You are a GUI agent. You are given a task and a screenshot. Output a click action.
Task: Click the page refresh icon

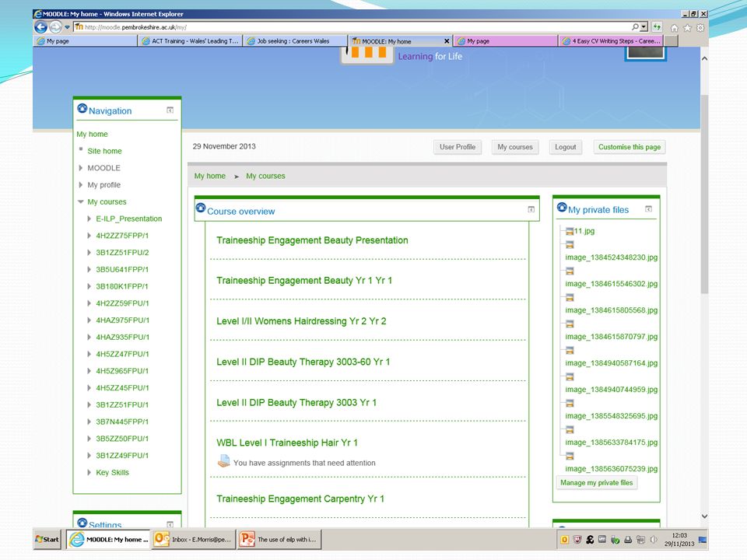tap(657, 27)
